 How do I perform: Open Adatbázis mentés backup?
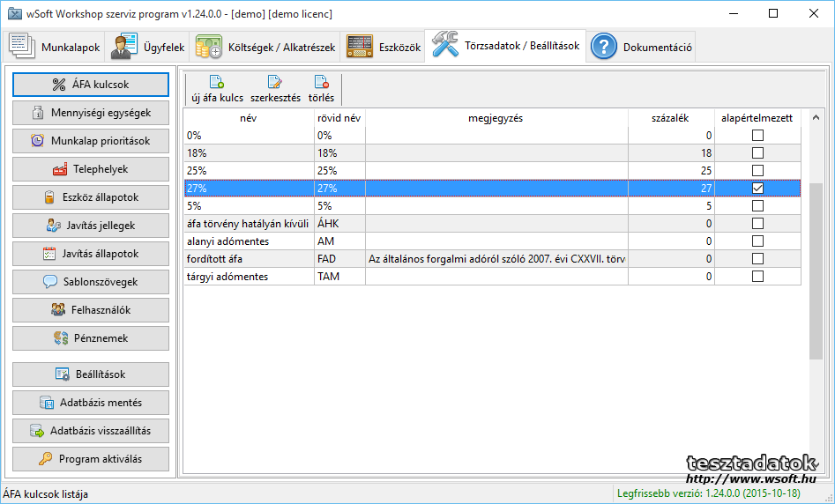pyautogui.click(x=91, y=403)
